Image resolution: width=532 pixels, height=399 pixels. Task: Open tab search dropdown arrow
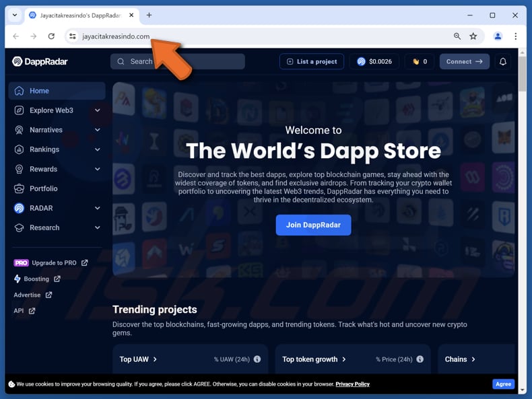[15, 15]
